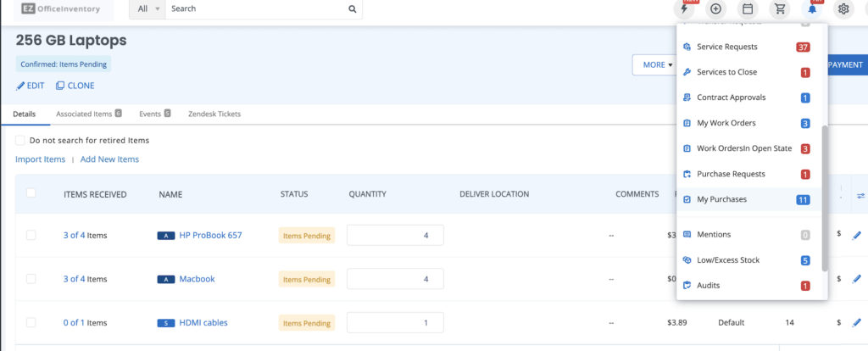This screenshot has height=351, width=868.
Task: Click 3 of 4 link in Macbook row
Action: [75, 279]
